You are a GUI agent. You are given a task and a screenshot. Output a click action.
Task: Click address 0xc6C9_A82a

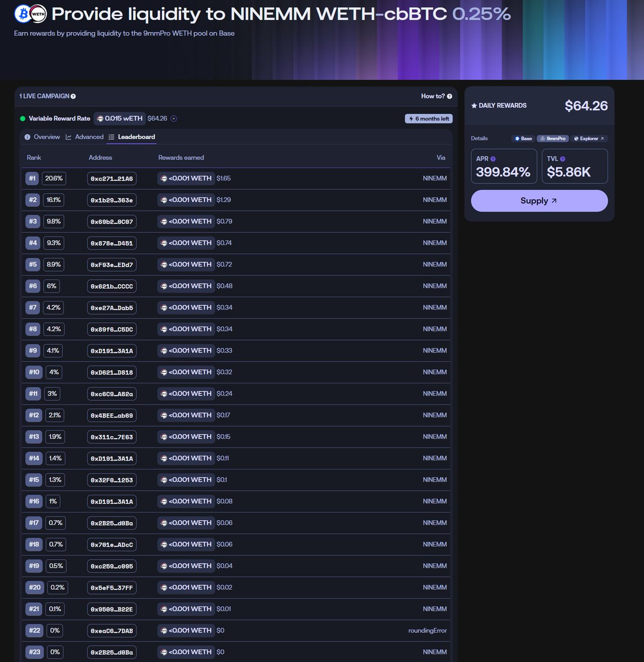(x=112, y=393)
